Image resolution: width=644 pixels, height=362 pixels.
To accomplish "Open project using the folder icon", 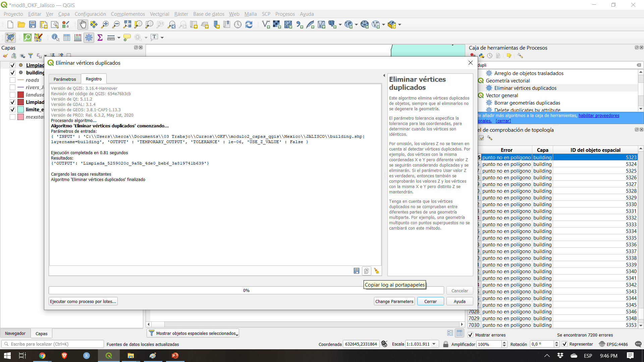I will point(21,24).
